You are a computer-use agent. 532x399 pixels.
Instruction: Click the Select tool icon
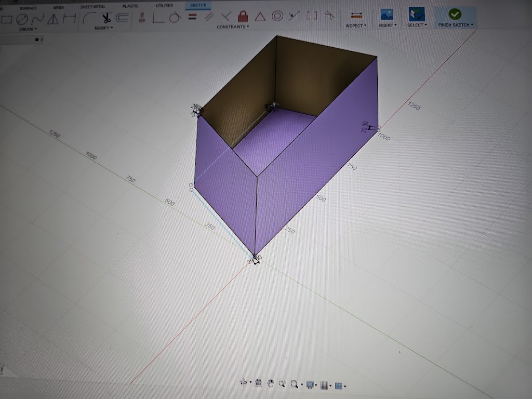click(x=417, y=15)
